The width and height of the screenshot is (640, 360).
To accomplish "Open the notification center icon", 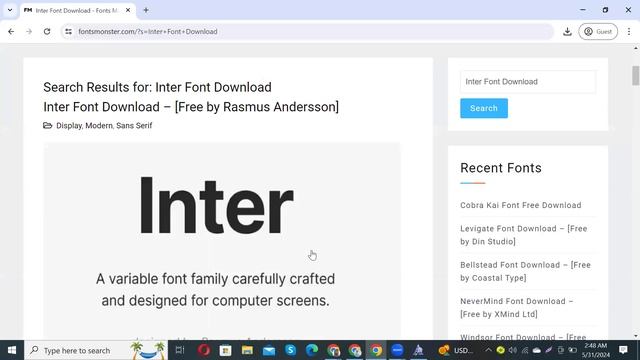I will coord(623,350).
